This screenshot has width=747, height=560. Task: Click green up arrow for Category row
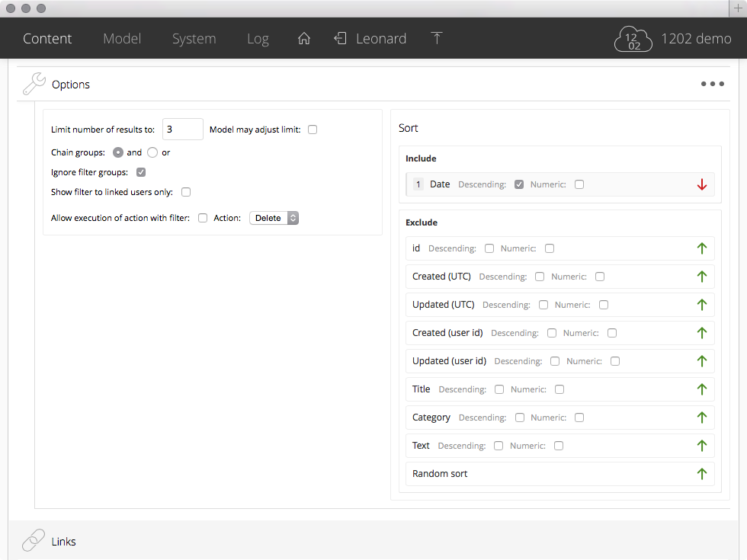(702, 418)
